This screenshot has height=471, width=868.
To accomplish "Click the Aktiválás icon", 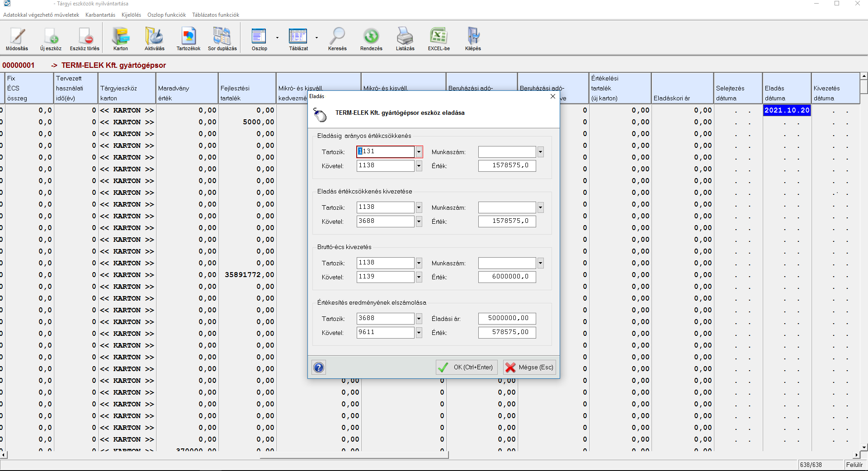I will 154,37.
